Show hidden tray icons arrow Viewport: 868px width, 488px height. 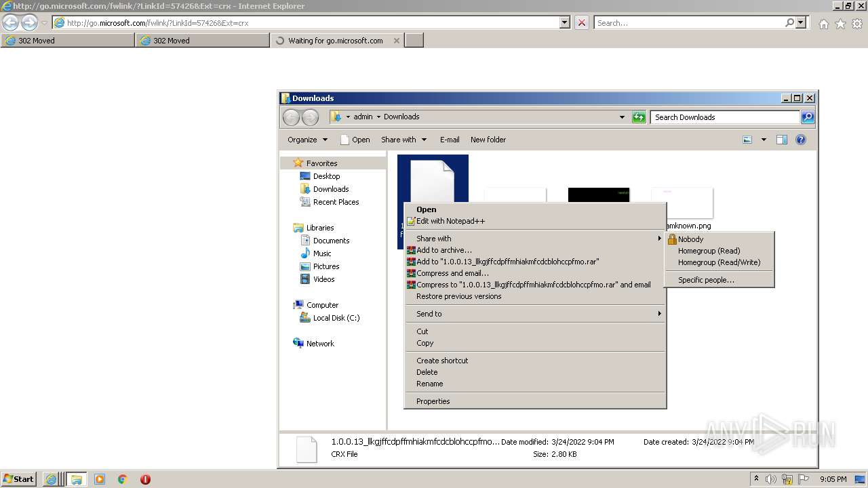tap(756, 479)
